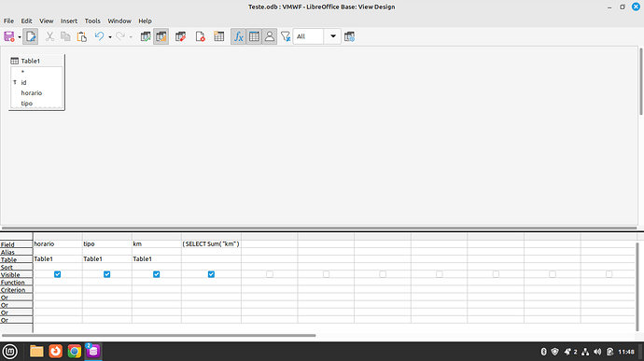Screen dimensions: 644x361
Task: Toggle the Functions row (fx) button
Action: [x=238, y=36]
